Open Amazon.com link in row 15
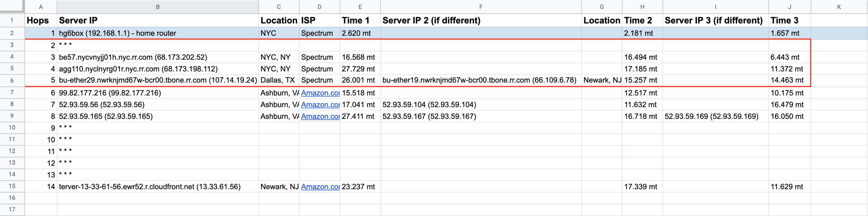Screen dimensions: 868x216 (320, 187)
